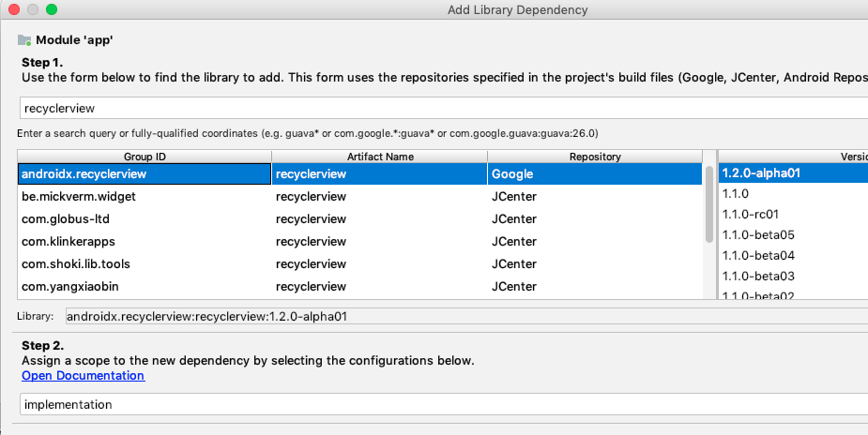Select version 1.1.0-beta05
This screenshot has width=868, height=435.
[x=793, y=235]
